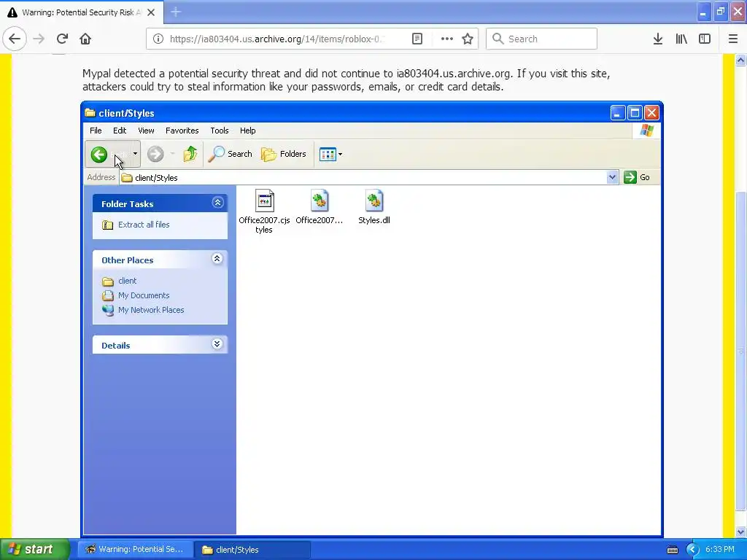Close the Warning security risk tab
The height and width of the screenshot is (560, 747).
[x=151, y=12]
